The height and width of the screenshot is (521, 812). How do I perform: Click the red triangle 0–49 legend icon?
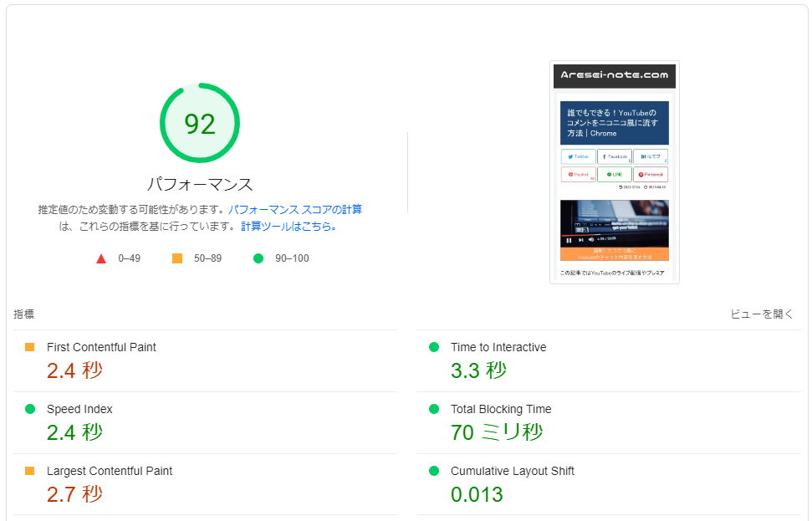[x=101, y=258]
